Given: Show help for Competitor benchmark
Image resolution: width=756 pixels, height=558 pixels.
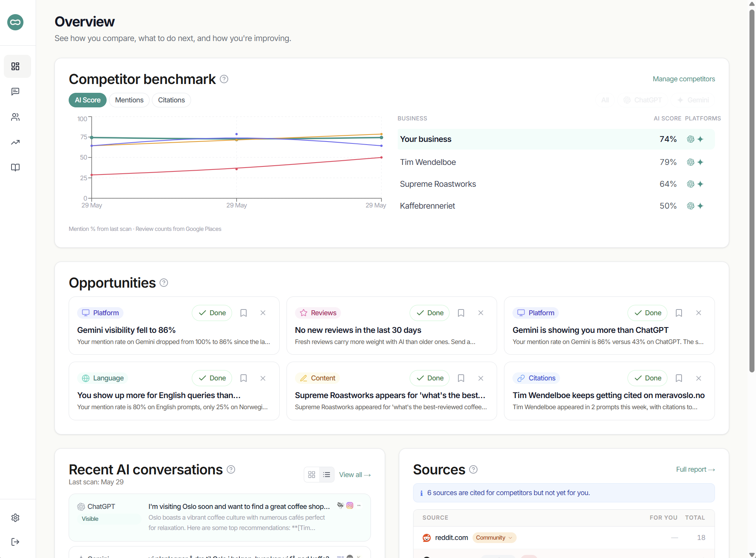Looking at the screenshot, I should (224, 79).
